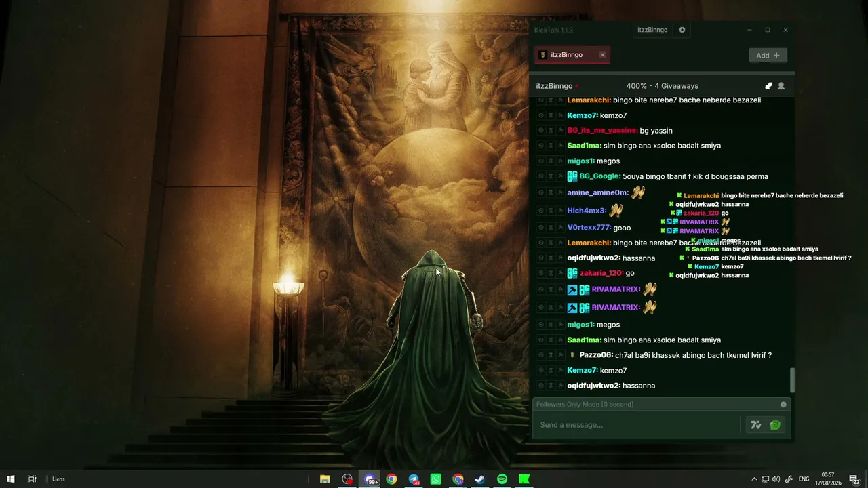Open File Explorer from the taskbar
Image resolution: width=868 pixels, height=488 pixels.
tap(325, 479)
